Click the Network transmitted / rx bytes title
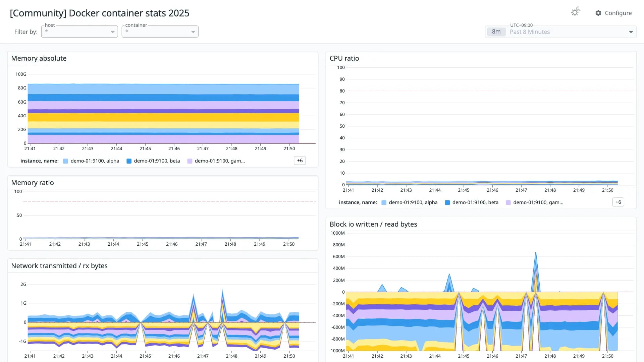The image size is (644, 362). [59, 266]
